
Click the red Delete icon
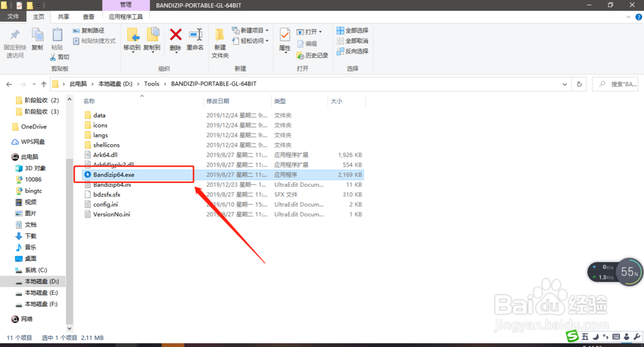coord(175,35)
